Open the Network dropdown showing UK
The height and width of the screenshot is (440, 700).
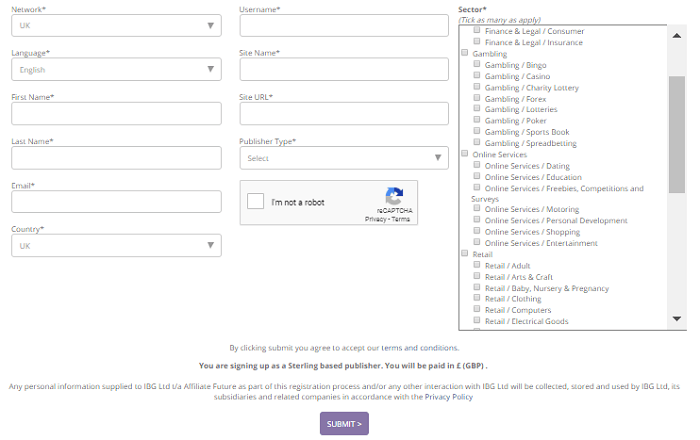[x=117, y=25]
